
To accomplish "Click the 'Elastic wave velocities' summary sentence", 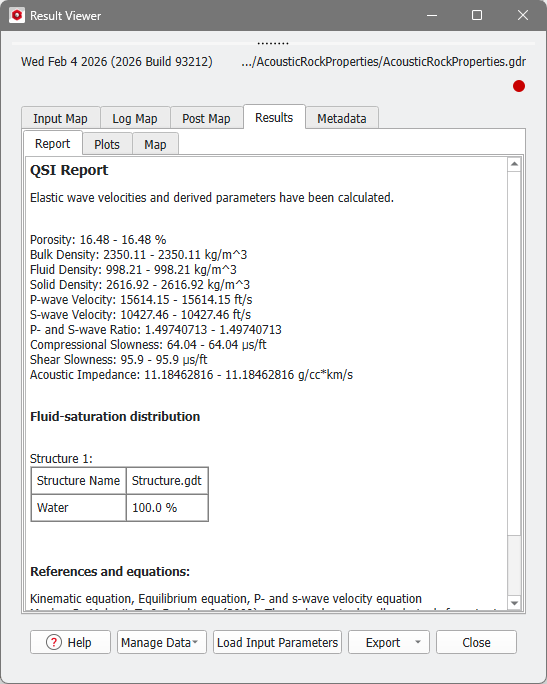I will pos(212,198).
